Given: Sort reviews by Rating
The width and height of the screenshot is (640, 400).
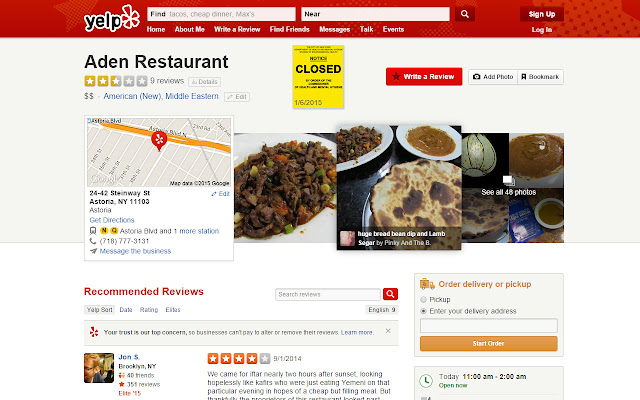Looking at the screenshot, I should coord(149,310).
